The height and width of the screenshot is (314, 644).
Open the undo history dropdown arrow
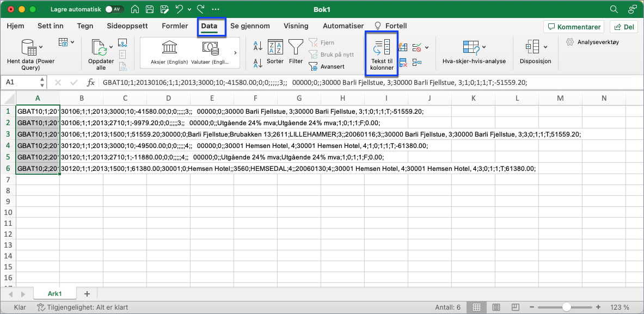(189, 9)
